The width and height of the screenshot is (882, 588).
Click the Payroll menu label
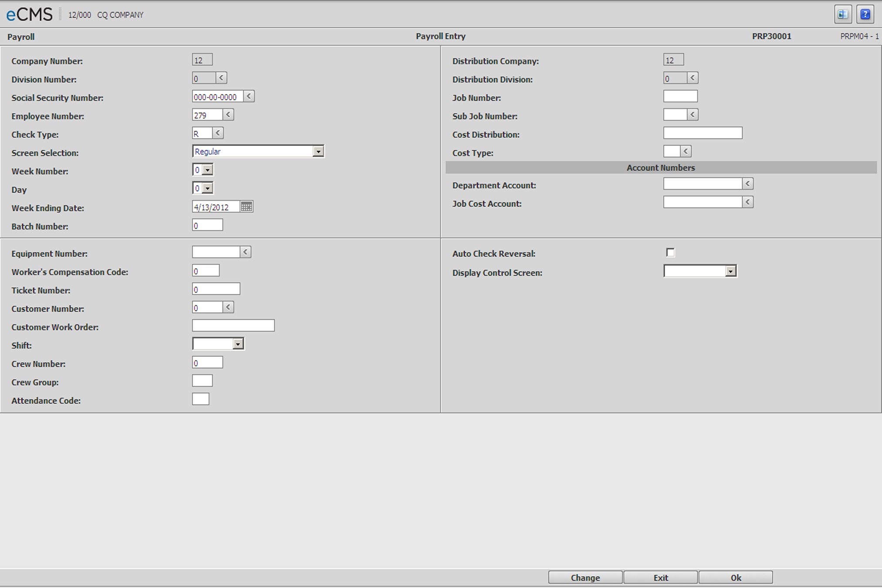pyautogui.click(x=21, y=37)
